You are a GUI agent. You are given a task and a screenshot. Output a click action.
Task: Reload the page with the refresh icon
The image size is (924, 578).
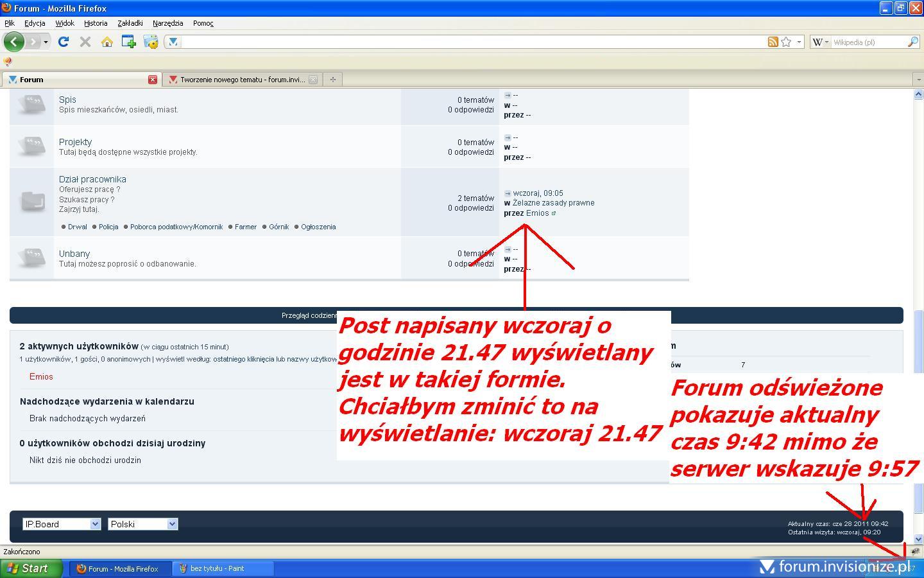click(63, 42)
